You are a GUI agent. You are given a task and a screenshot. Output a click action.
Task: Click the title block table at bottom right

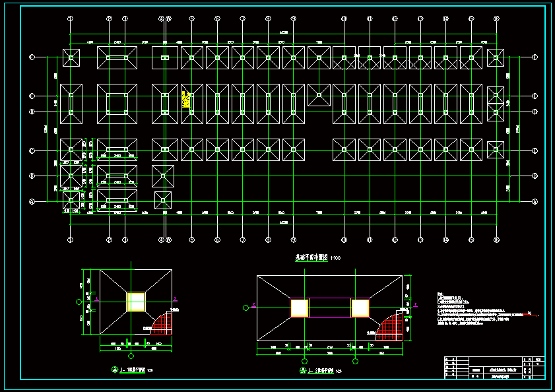coord(495,368)
